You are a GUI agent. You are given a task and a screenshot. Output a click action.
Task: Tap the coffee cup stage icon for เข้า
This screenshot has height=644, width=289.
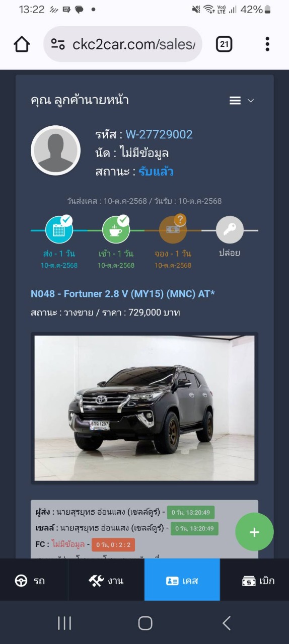click(x=116, y=230)
